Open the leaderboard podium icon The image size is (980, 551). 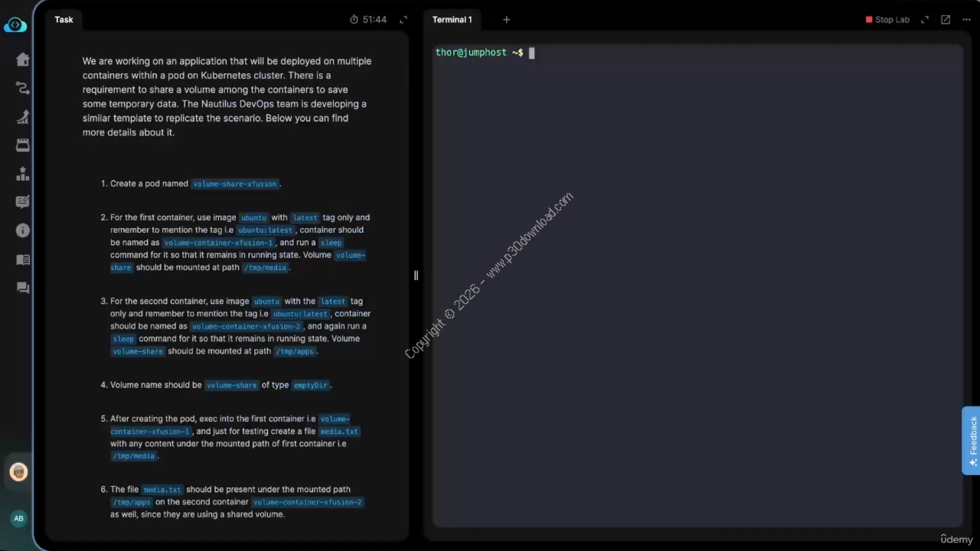[x=22, y=174]
